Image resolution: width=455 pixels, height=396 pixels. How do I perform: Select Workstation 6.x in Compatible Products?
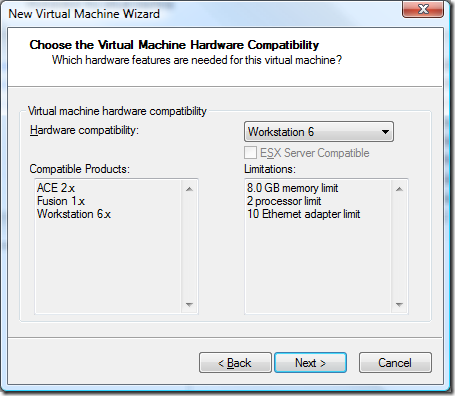pyautogui.click(x=74, y=214)
